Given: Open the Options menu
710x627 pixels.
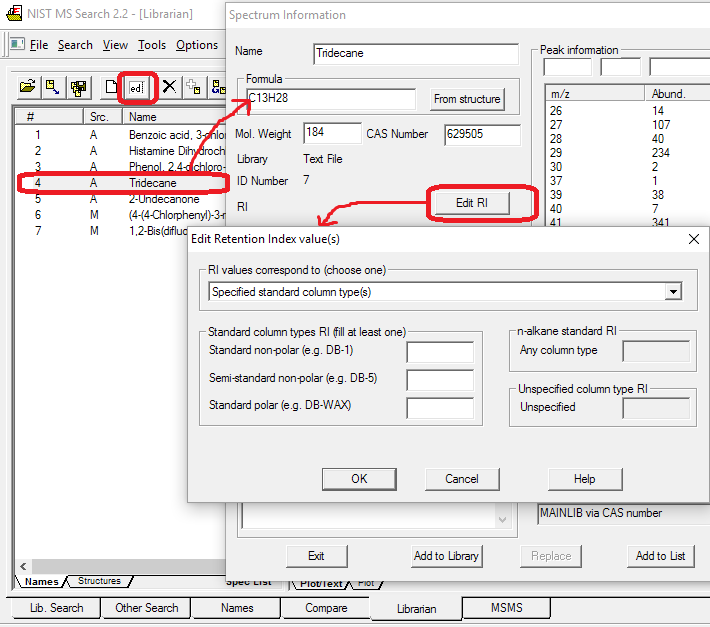Looking at the screenshot, I should (197, 45).
